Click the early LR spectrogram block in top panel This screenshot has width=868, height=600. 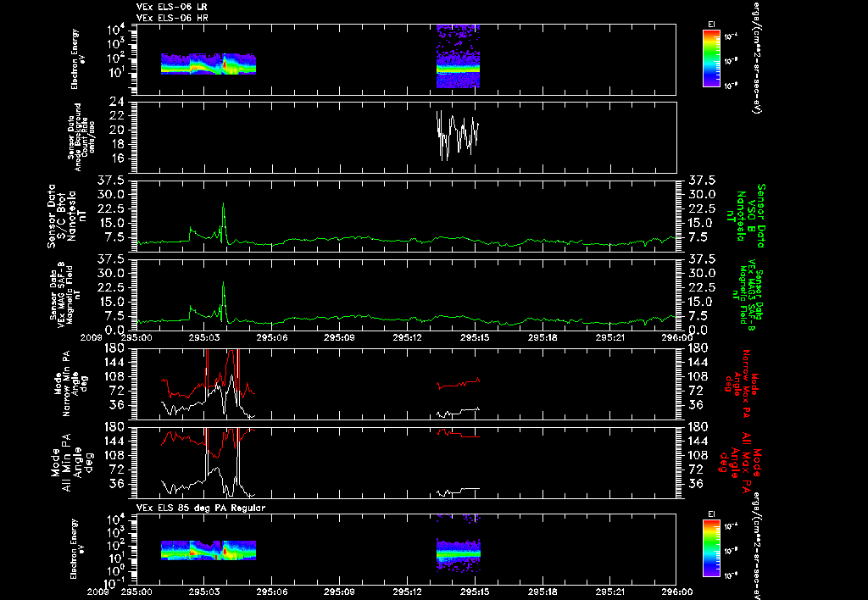[x=209, y=64]
